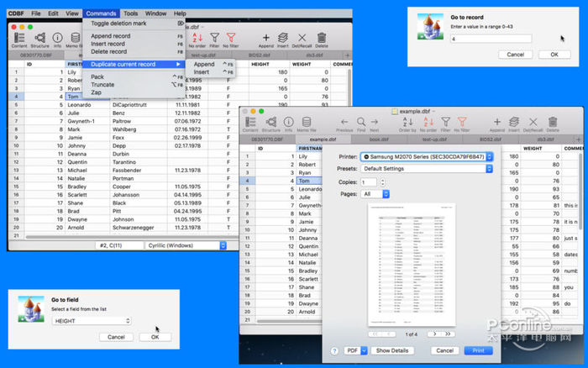
Task: Click the Structure icon in left window toolbar
Action: tap(39, 38)
